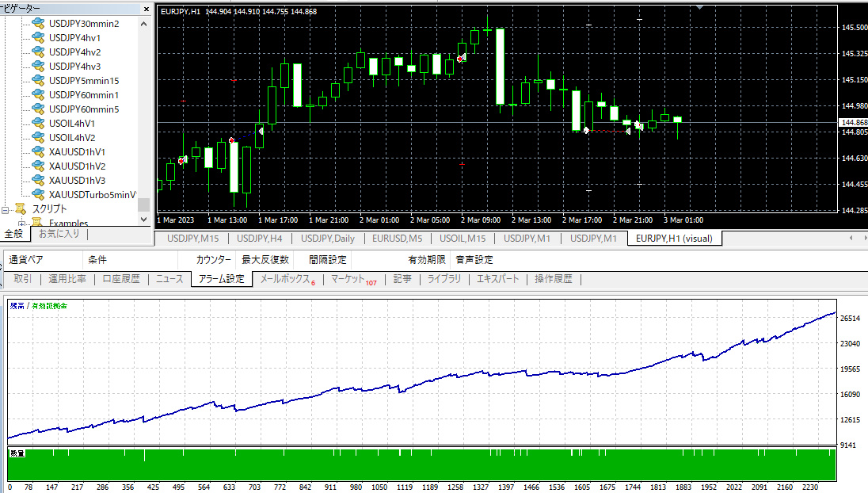Select XAUUSDTurbo5minV tree item

point(92,195)
